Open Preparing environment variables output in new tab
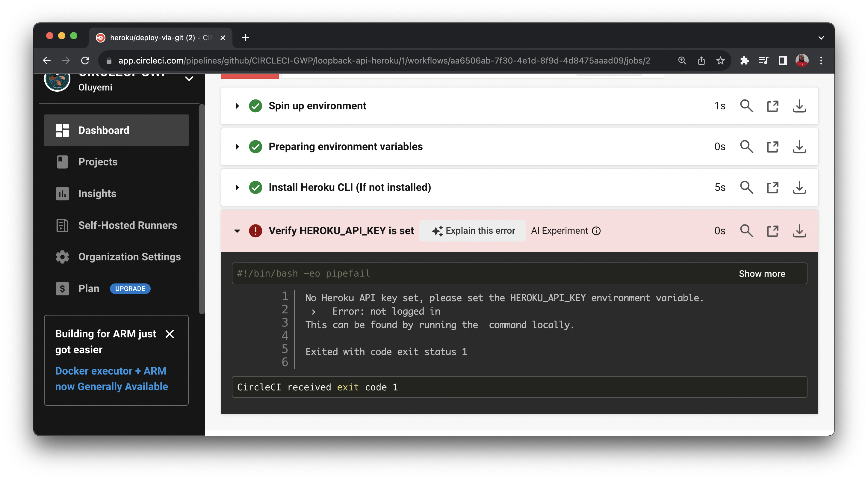868x480 pixels. (x=773, y=147)
